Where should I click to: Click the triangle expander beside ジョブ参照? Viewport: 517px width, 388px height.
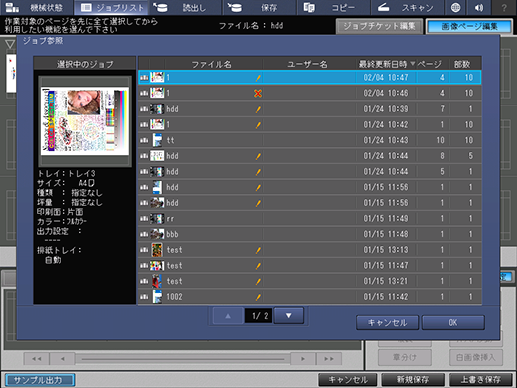10,44
